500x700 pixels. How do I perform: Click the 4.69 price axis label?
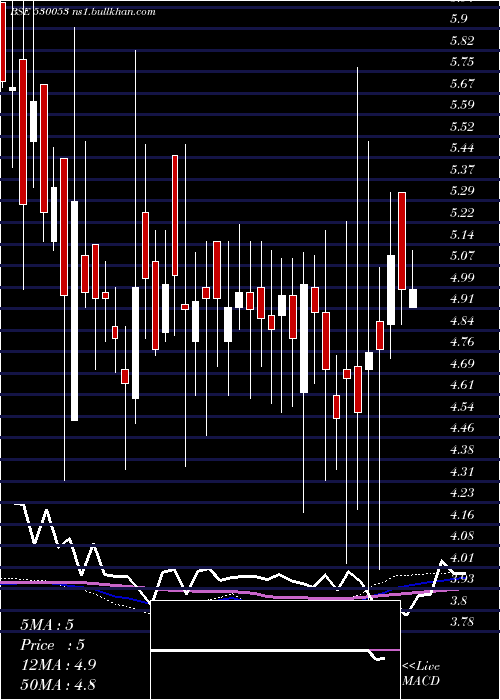click(x=462, y=363)
